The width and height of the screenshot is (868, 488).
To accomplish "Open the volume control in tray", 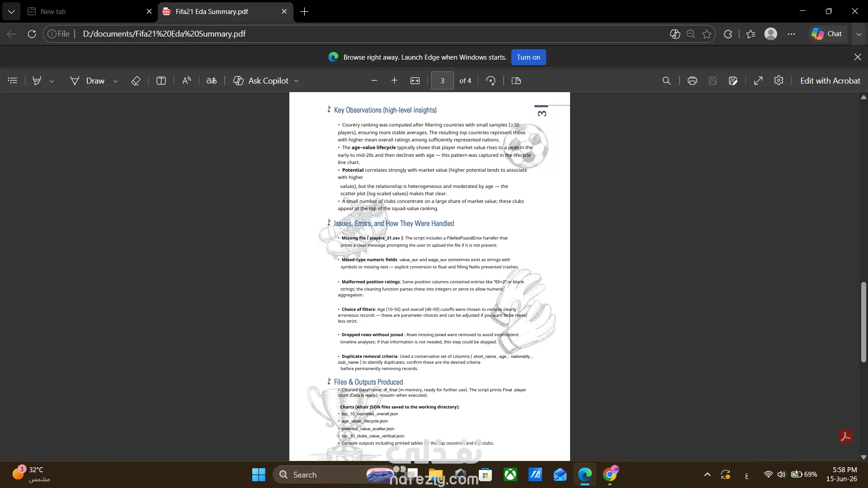I will [x=782, y=474].
